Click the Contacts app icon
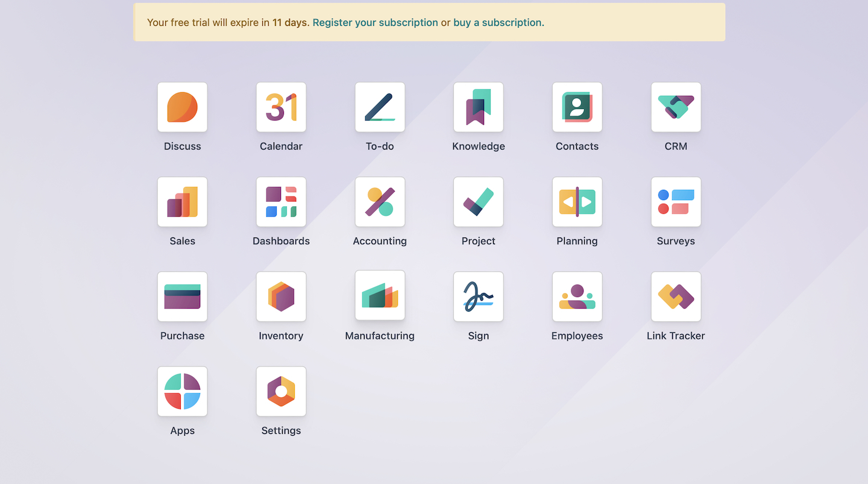 577,107
